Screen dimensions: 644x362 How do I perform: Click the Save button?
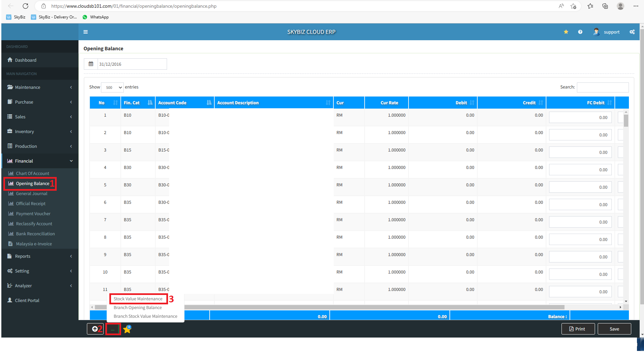click(614, 329)
